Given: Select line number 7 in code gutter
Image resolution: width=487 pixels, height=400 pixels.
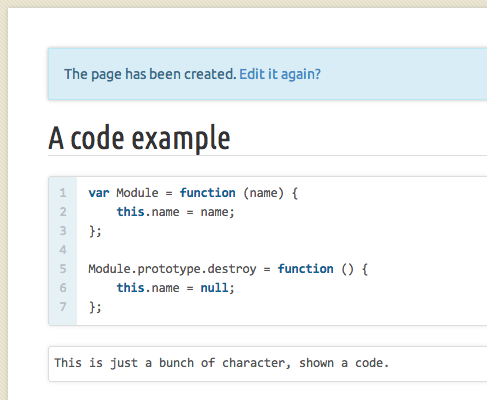Looking at the screenshot, I should (63, 307).
